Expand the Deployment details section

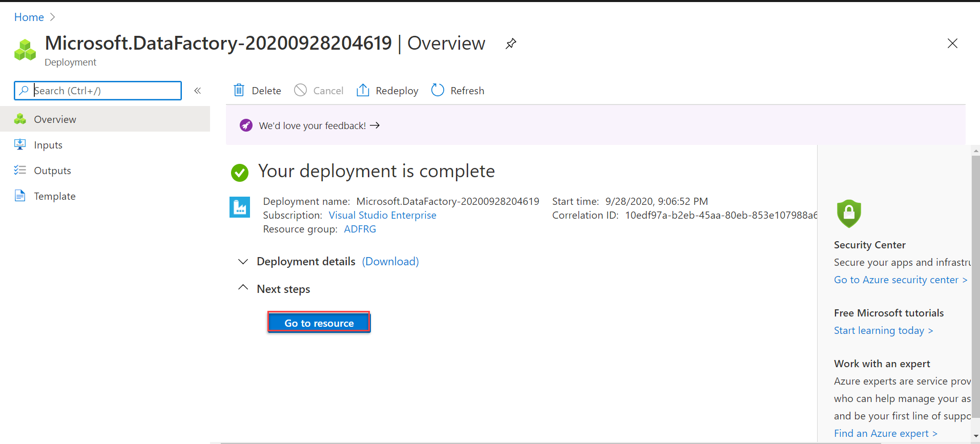click(x=243, y=262)
